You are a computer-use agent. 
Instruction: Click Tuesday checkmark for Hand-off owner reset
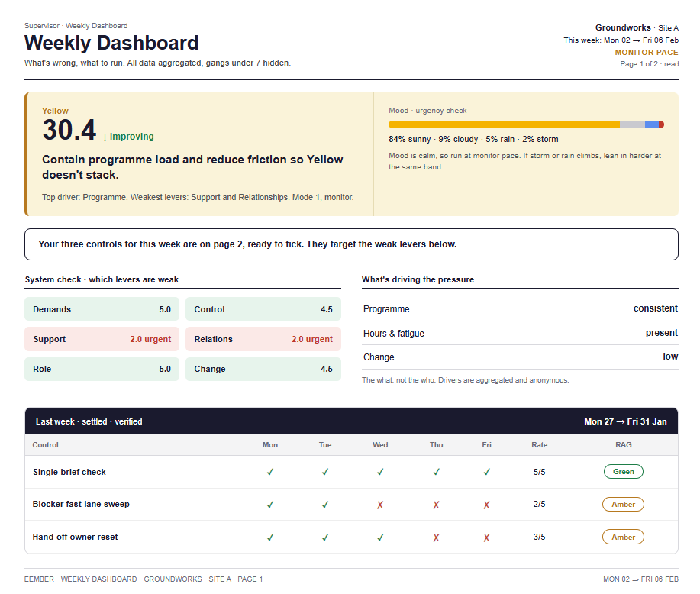click(325, 538)
